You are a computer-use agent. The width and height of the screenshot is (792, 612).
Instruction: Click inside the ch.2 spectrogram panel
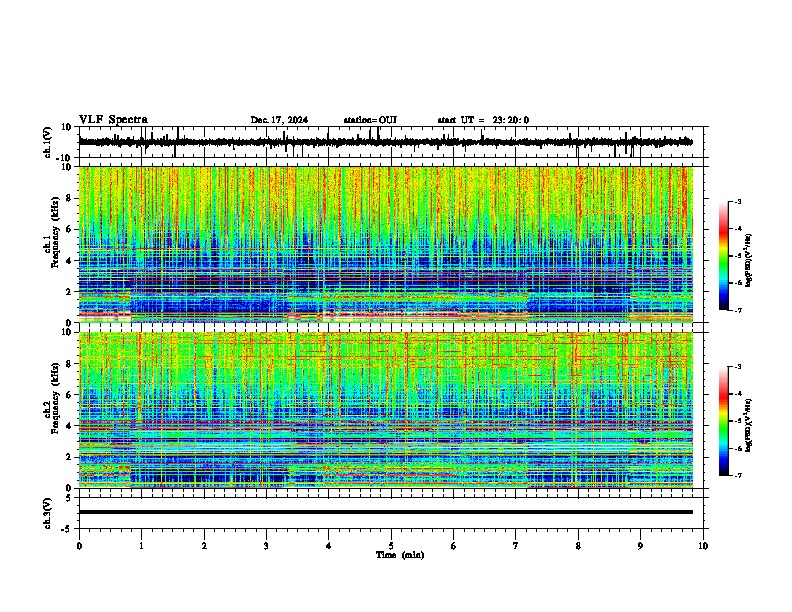386,410
